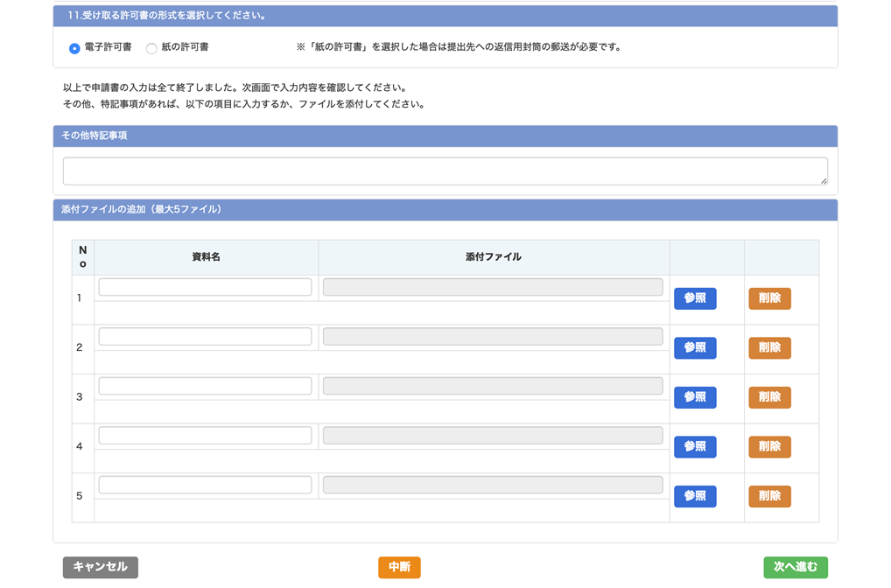This screenshot has width=891, height=588.
Task: Focus the 資料名 field in row 1
Action: pos(205,287)
